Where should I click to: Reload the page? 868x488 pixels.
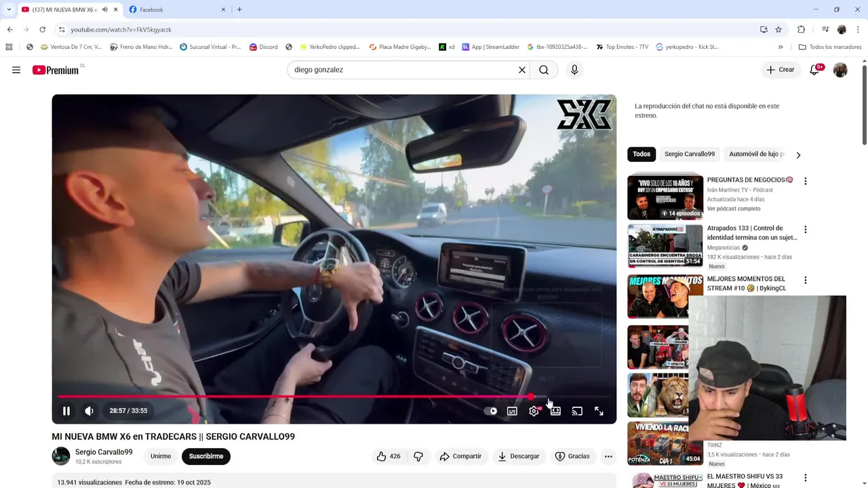pos(42,30)
